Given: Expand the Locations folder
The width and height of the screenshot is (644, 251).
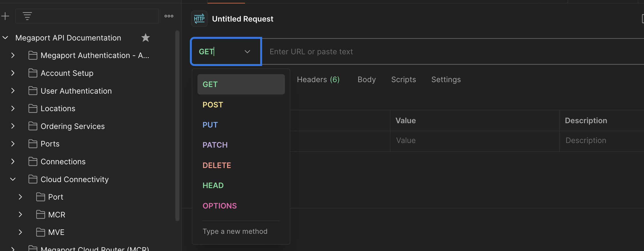Looking at the screenshot, I should (x=13, y=109).
